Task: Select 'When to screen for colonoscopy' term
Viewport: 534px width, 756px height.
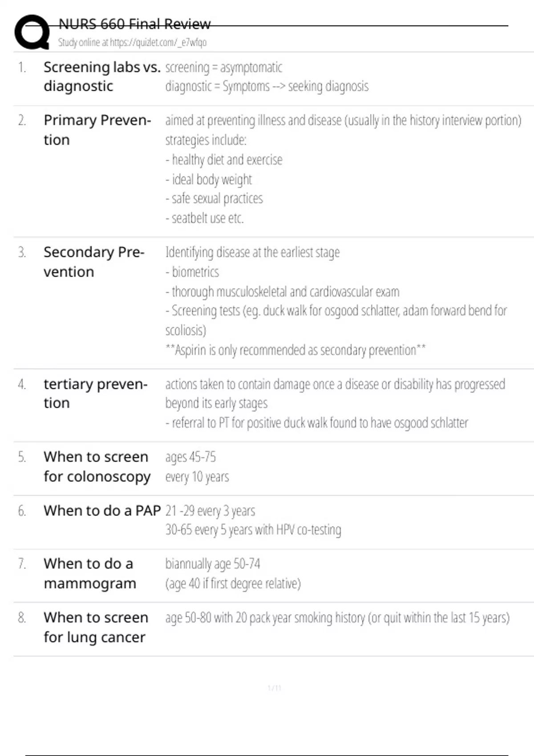Action: (x=97, y=466)
